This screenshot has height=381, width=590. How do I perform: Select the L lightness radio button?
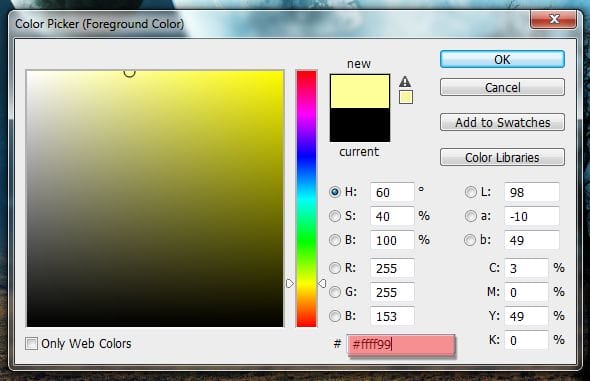(470, 192)
